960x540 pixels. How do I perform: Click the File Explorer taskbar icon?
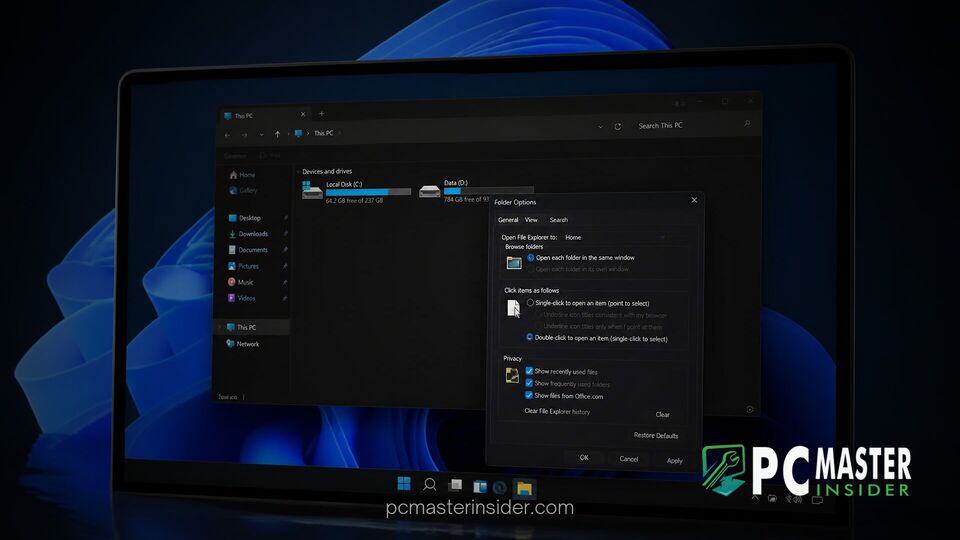tap(524, 488)
